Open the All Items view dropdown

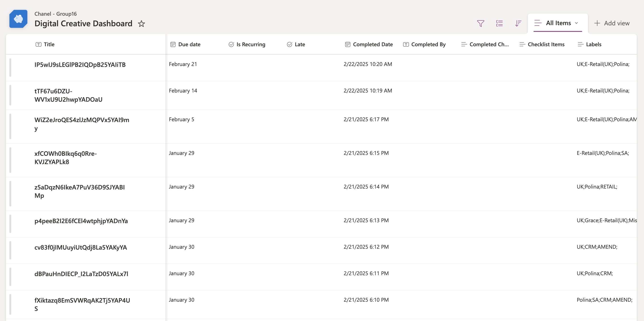pyautogui.click(x=577, y=23)
